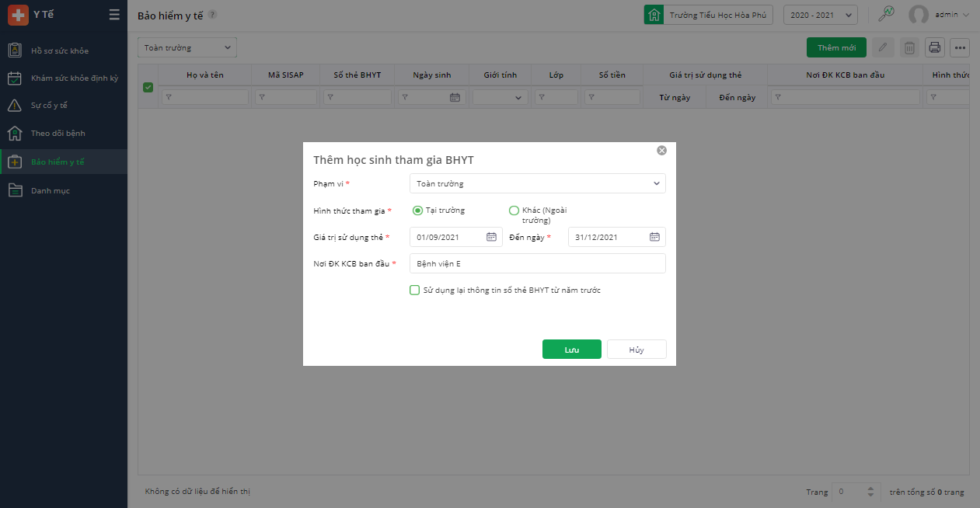Go to Khám sức khỏe định kỳ

(x=74, y=78)
